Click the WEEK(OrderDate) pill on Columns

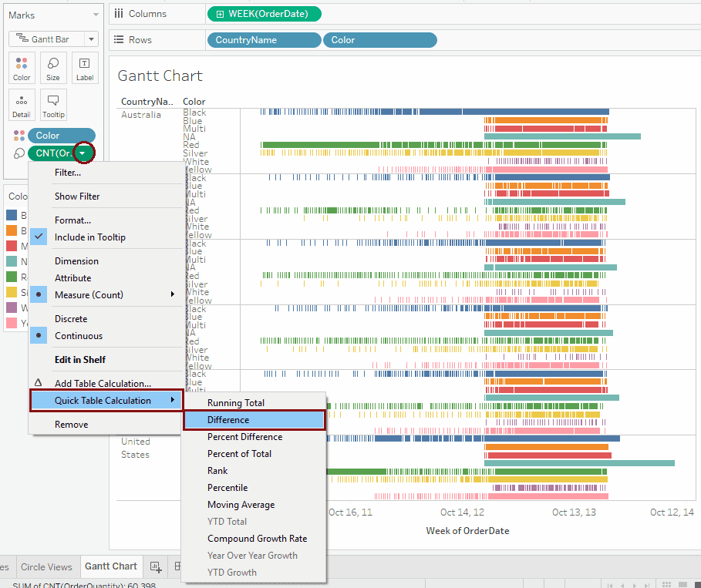(x=265, y=13)
